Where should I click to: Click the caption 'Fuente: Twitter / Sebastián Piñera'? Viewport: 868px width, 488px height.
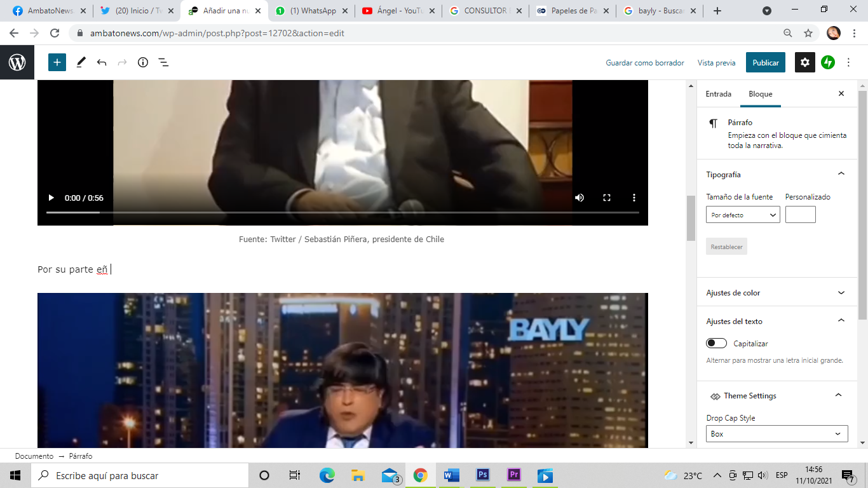tap(341, 240)
